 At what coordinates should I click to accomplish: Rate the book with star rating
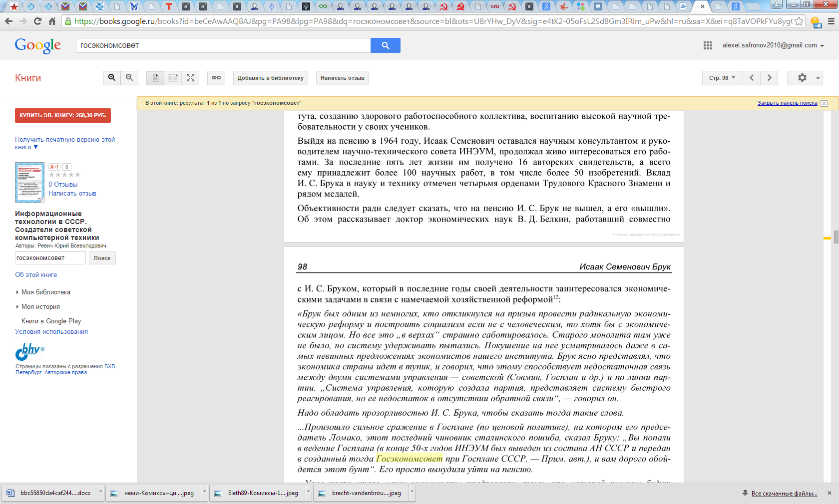tap(64, 175)
